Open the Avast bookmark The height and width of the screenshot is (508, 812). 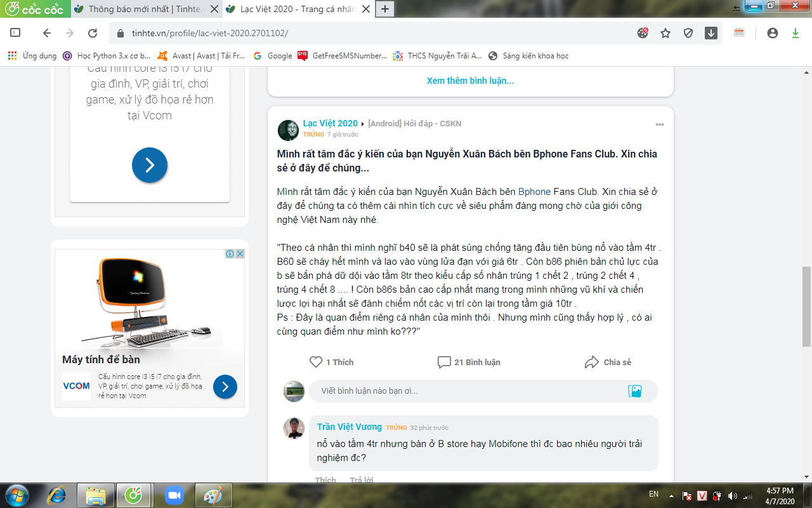coord(202,56)
